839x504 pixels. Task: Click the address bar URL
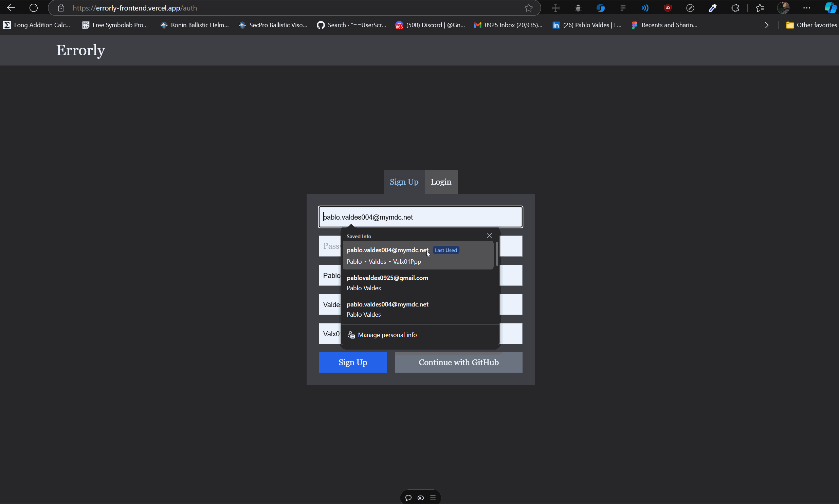coord(135,8)
